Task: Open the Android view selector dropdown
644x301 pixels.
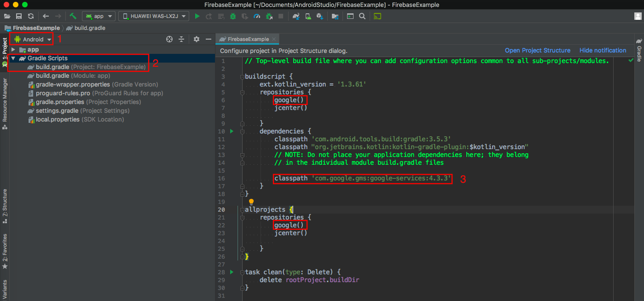Action: click(31, 39)
